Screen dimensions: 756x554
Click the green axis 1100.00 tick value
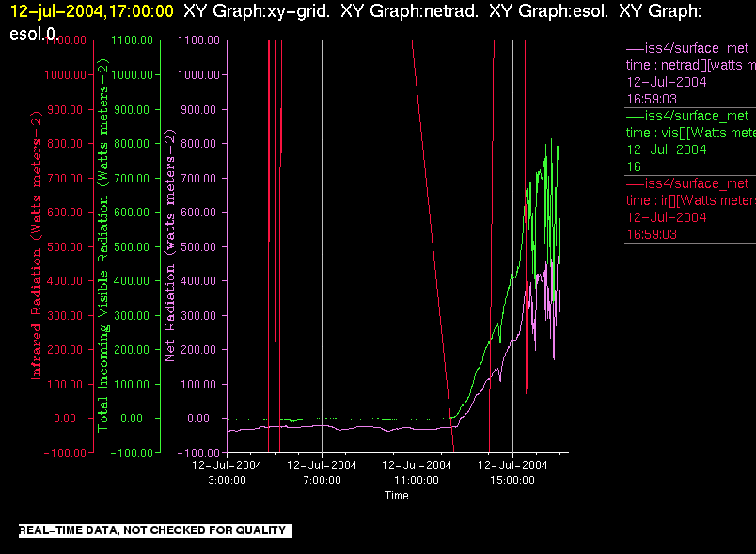click(132, 40)
